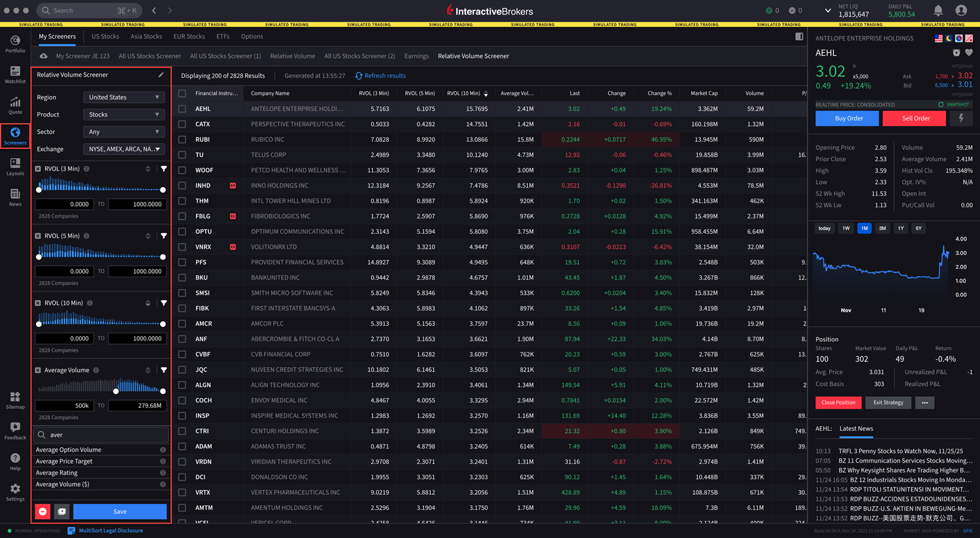Open the Exchange dropdown list
The image size is (980, 538).
[x=123, y=149]
